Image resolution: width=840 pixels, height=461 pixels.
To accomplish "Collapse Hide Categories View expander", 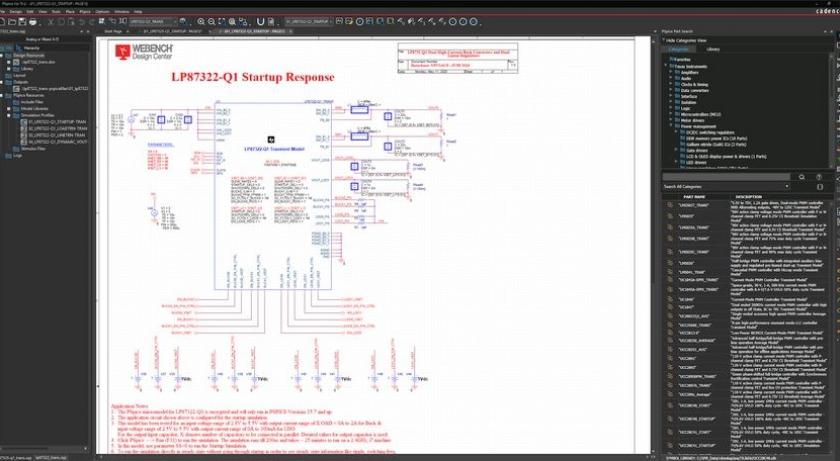I will click(664, 40).
